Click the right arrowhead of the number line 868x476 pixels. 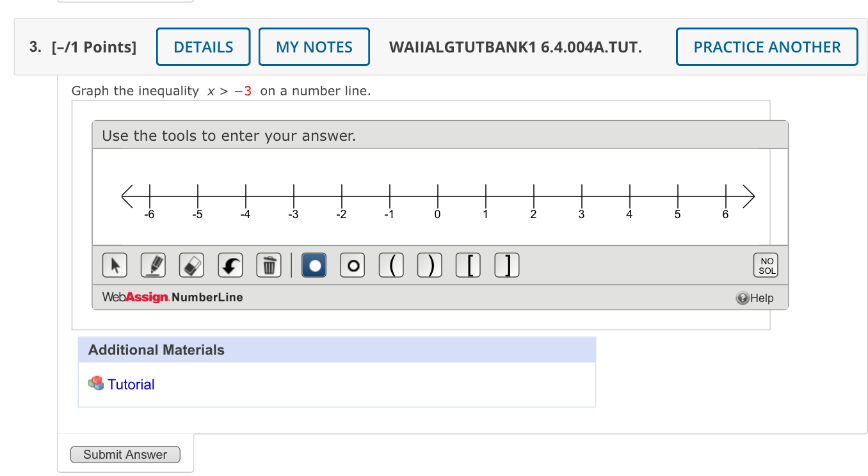tap(748, 195)
